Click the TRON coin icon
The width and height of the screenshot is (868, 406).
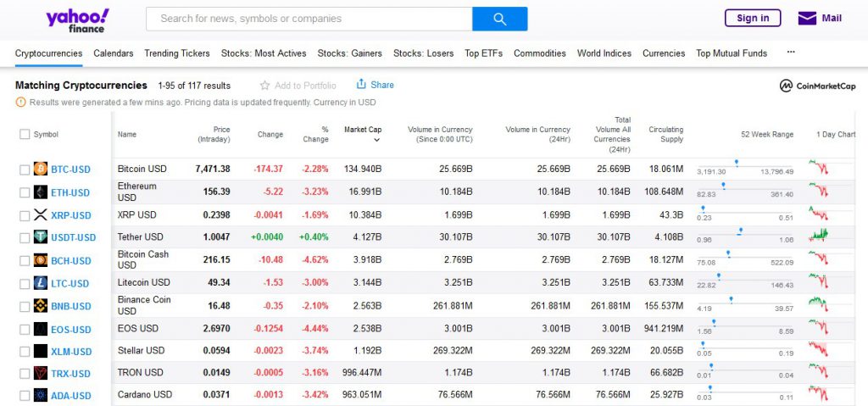(41, 373)
